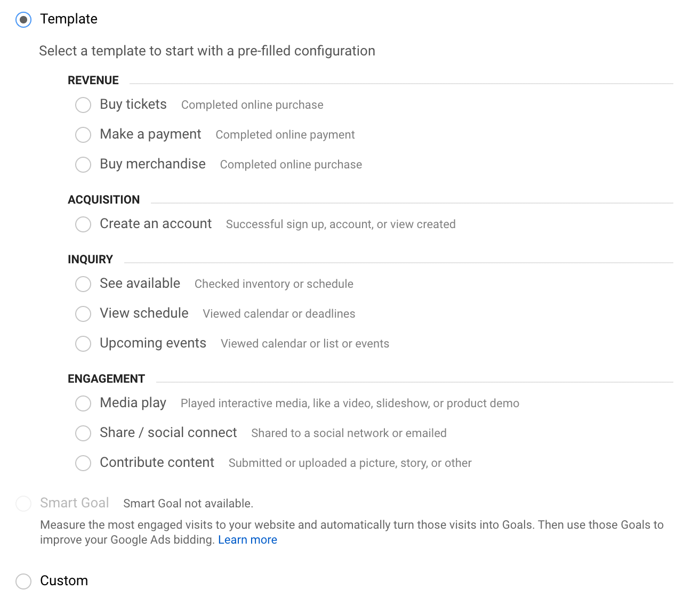
Task: Click the Custom label text
Action: pos(64,580)
